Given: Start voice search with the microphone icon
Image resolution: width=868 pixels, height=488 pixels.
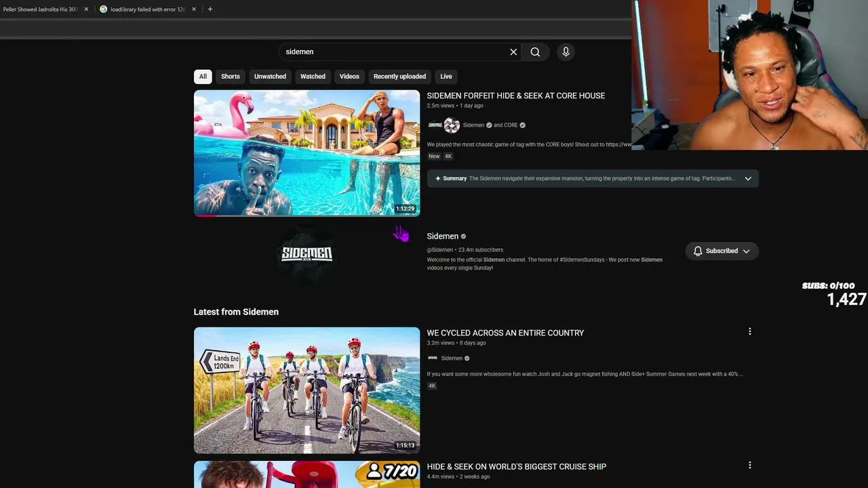Looking at the screenshot, I should 566,52.
